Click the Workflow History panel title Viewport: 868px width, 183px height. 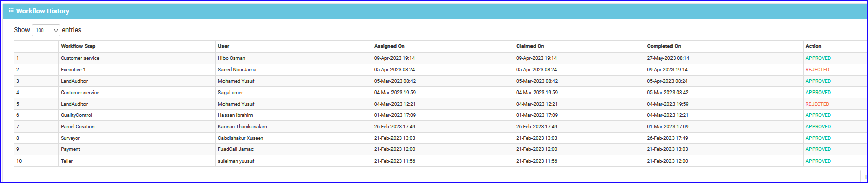tap(43, 11)
